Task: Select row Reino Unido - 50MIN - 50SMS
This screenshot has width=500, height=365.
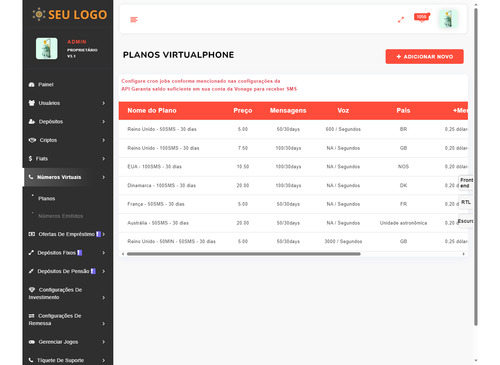Action: coord(293,241)
